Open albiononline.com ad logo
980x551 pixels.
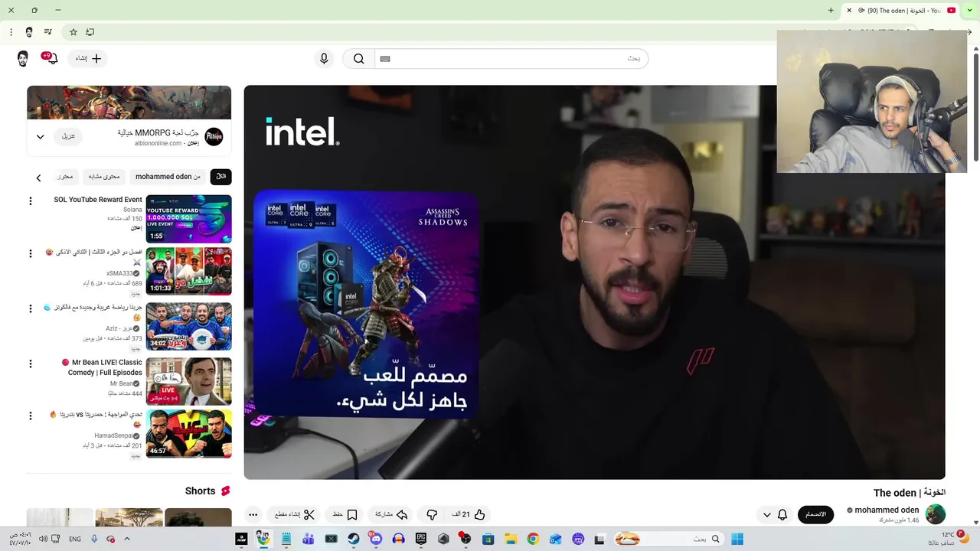[214, 137]
